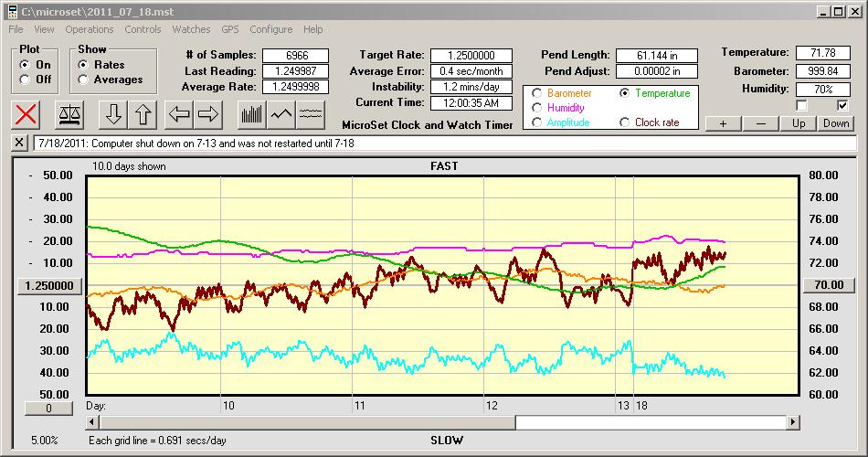This screenshot has height=457, width=868.
Task: Click the up arrow toolbar icon
Action: tap(143, 114)
